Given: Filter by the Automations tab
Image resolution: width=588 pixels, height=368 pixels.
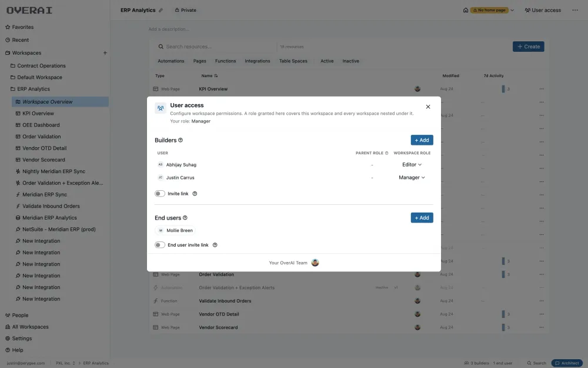Looking at the screenshot, I should tap(171, 61).
